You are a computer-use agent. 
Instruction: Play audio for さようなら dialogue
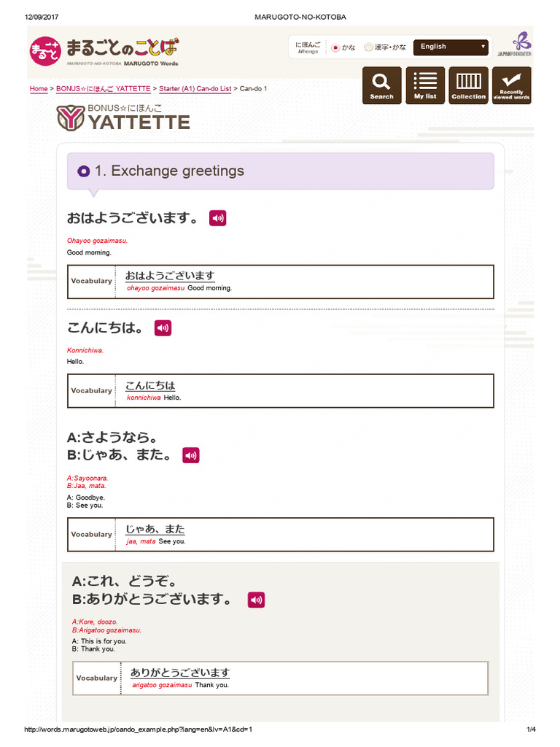[x=191, y=455]
